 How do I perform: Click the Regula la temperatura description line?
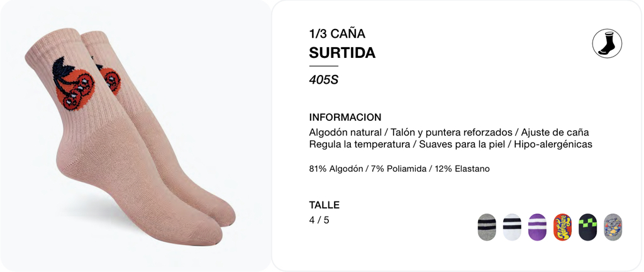click(450, 145)
